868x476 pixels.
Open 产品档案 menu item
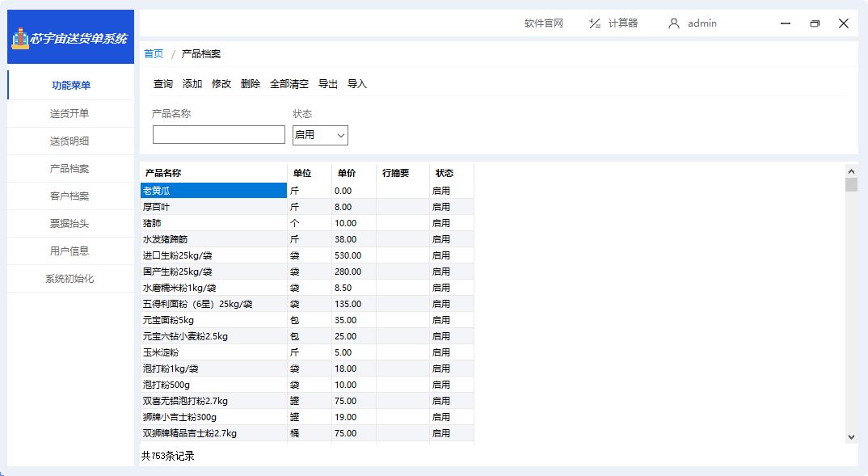(70, 168)
